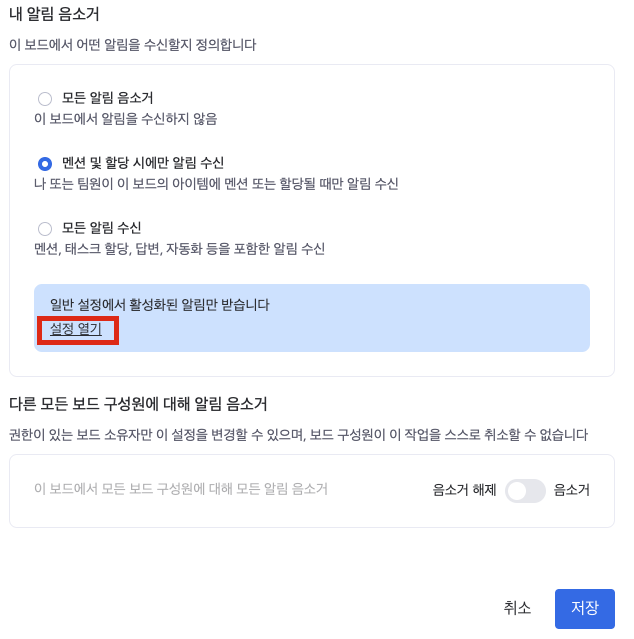This screenshot has height=639, width=634.
Task: Click the 취소 button
Action: (x=517, y=608)
